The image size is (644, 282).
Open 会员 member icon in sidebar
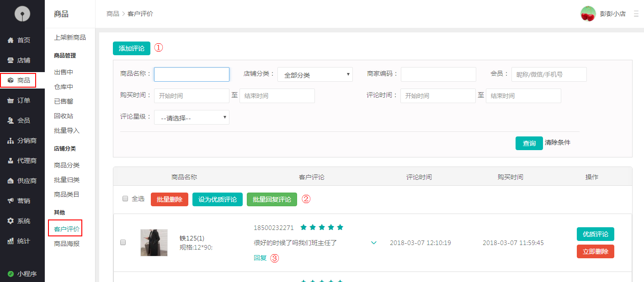[11, 120]
